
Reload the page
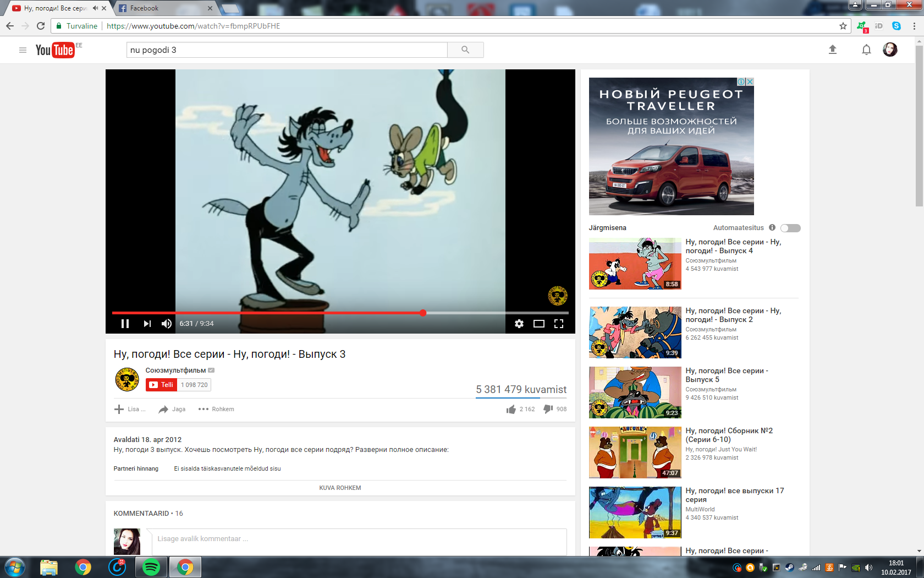[41, 26]
